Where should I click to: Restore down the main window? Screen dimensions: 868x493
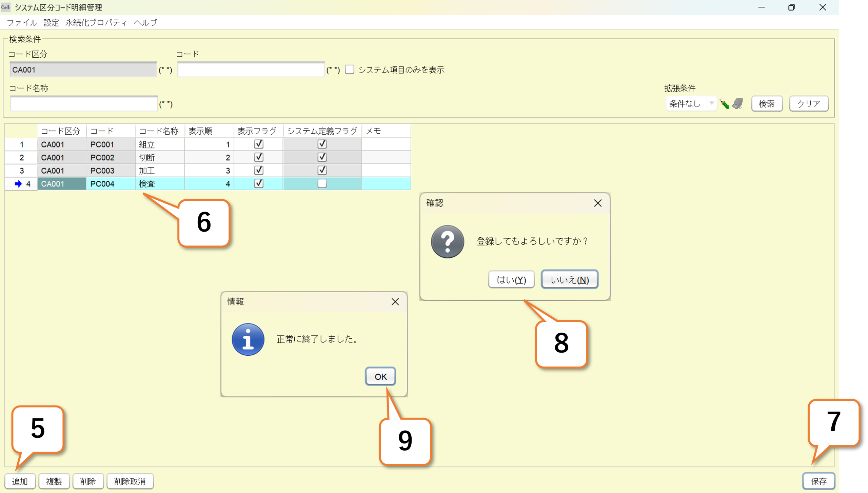click(791, 7)
